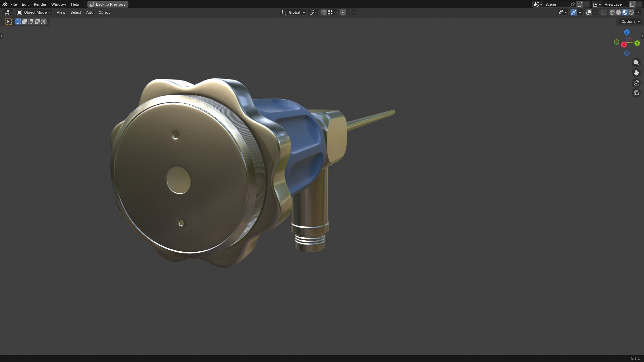This screenshot has width=644, height=362.
Task: Choose the Subtract selection mode
Action: click(x=31, y=21)
